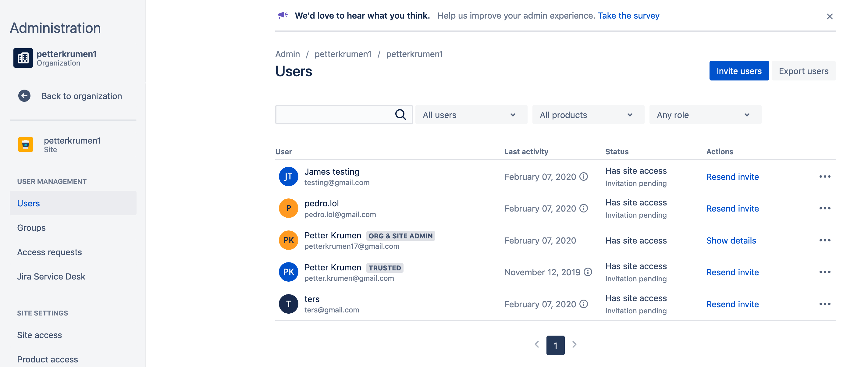Click the JT avatar for James testing

click(288, 176)
